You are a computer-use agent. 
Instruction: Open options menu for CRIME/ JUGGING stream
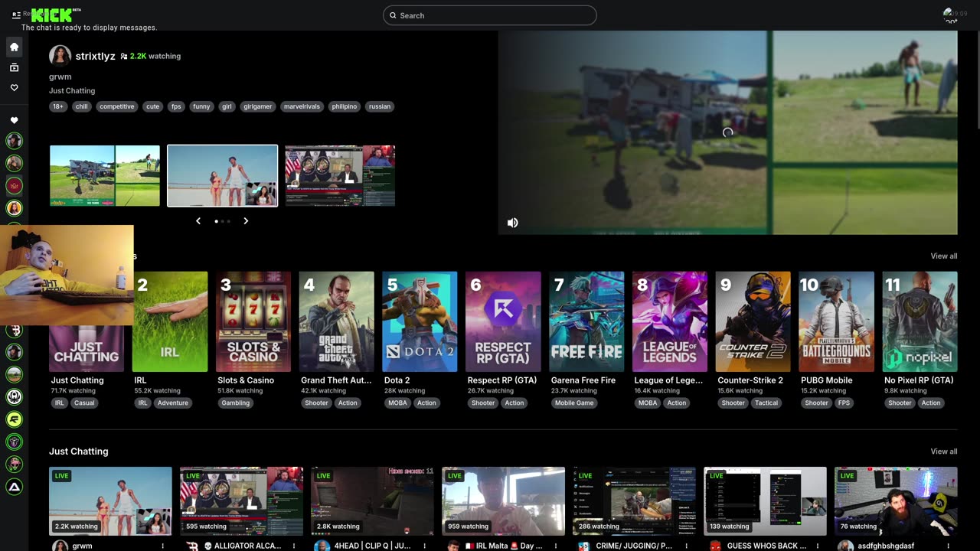coord(687,546)
